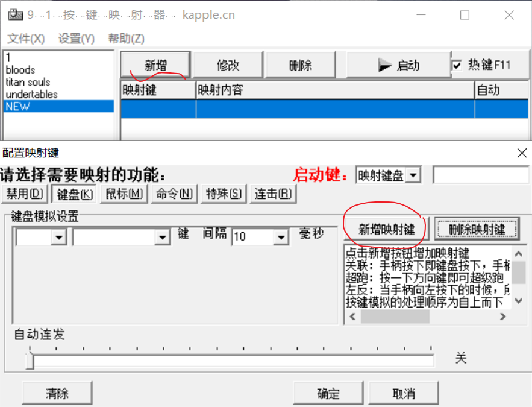Maximize the key mapper window
This screenshot has height=407, width=532.
tap(465, 15)
